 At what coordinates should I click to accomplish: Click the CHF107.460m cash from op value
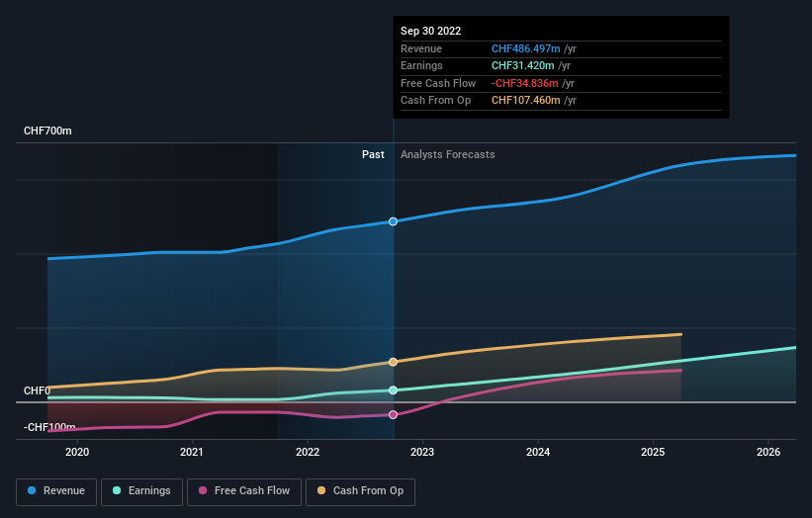coord(525,101)
